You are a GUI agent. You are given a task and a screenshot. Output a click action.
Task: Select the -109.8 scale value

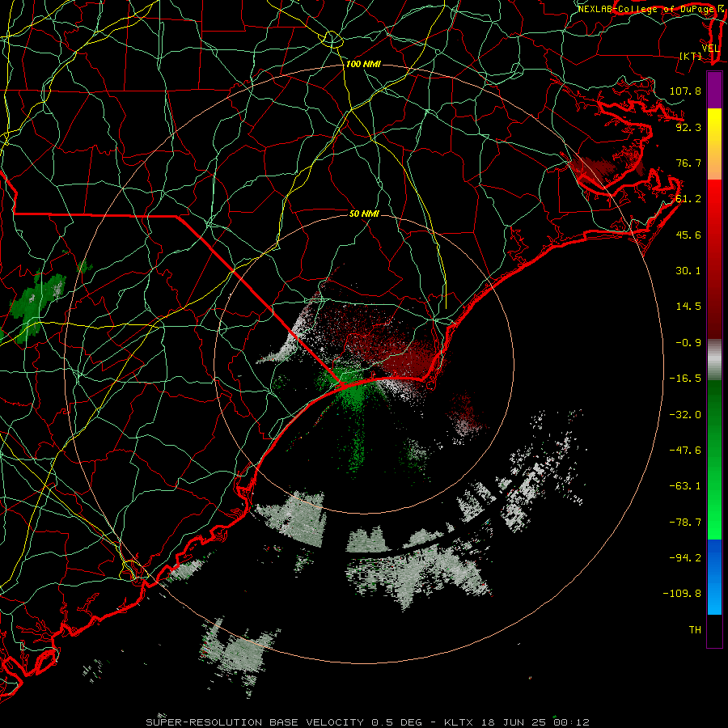click(682, 594)
